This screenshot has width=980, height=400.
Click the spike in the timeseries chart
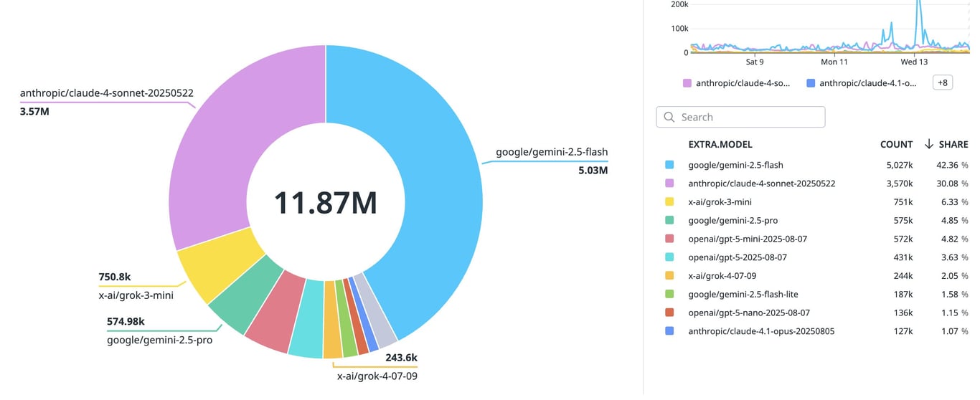pos(918,14)
